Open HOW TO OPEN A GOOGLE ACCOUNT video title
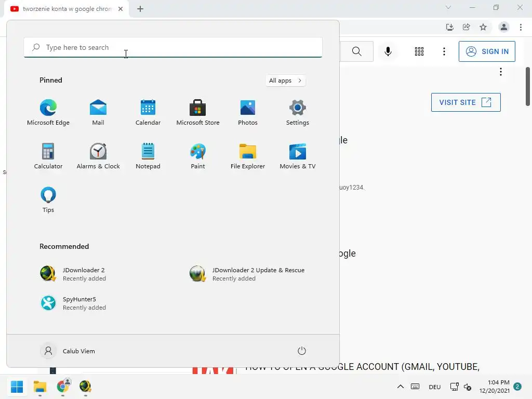Image resolution: width=532 pixels, height=399 pixels. 362,367
